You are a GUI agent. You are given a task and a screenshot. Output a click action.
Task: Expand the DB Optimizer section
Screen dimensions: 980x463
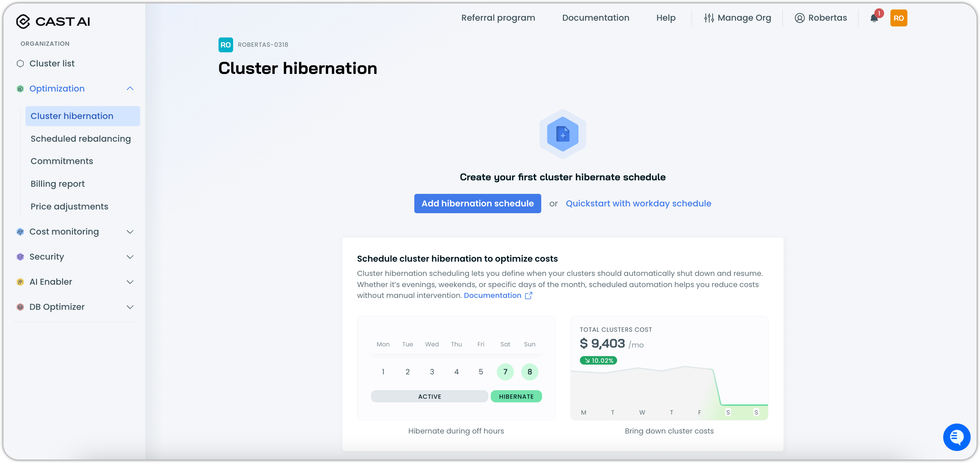(130, 307)
